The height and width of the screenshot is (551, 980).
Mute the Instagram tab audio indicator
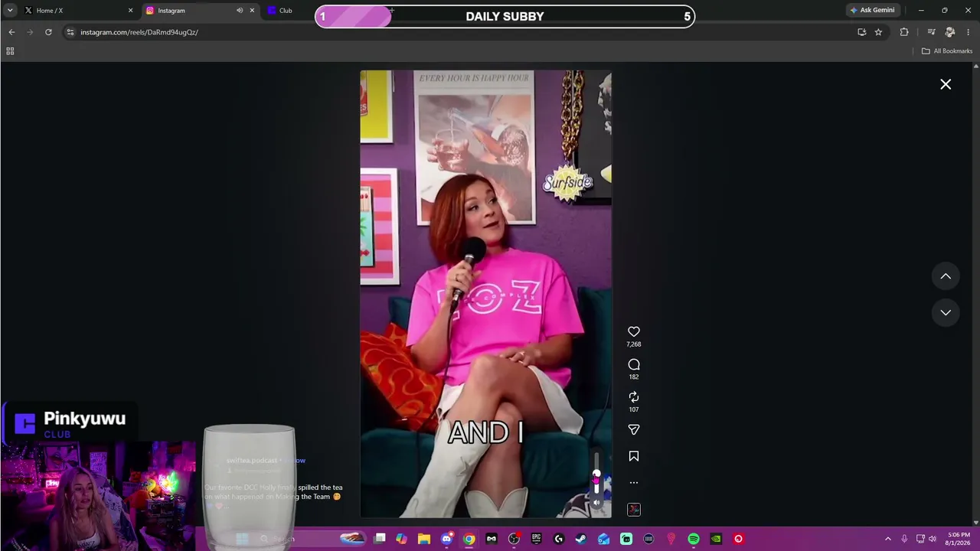coord(240,11)
